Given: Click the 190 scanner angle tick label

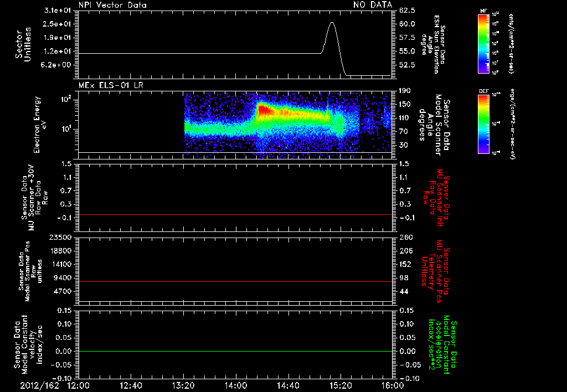Looking at the screenshot, I should coord(405,90).
